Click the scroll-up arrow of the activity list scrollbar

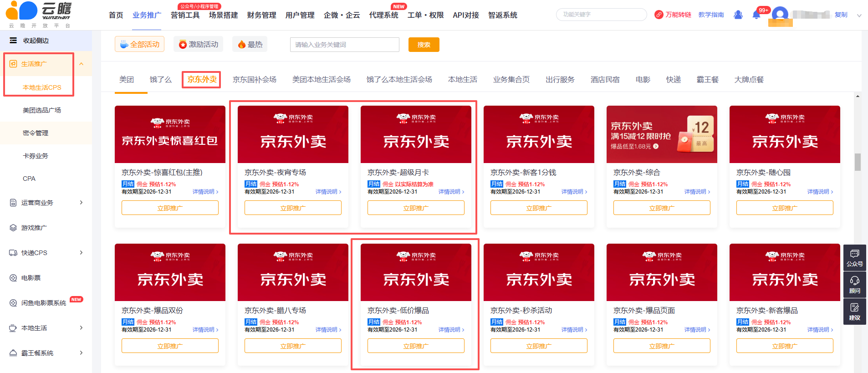[858, 96]
